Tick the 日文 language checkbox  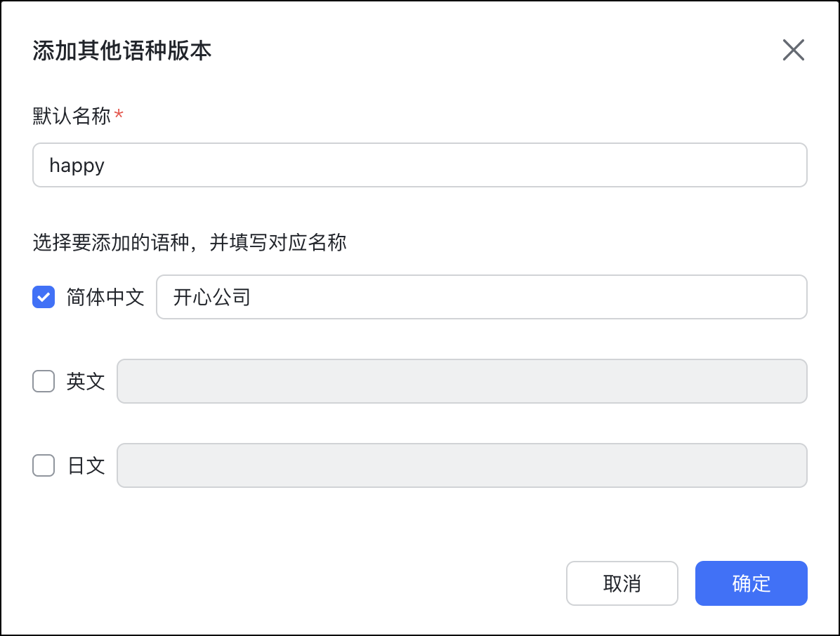coord(44,465)
